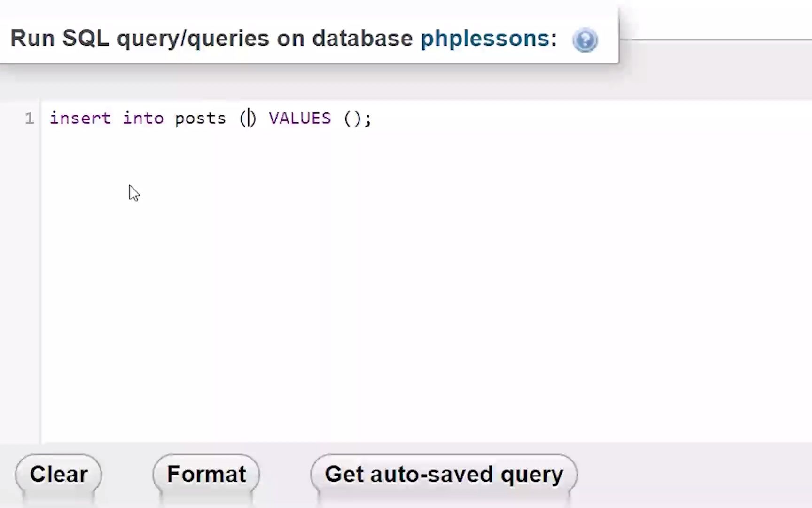Click the 'into' keyword in the query
This screenshot has width=812, height=508.
143,118
